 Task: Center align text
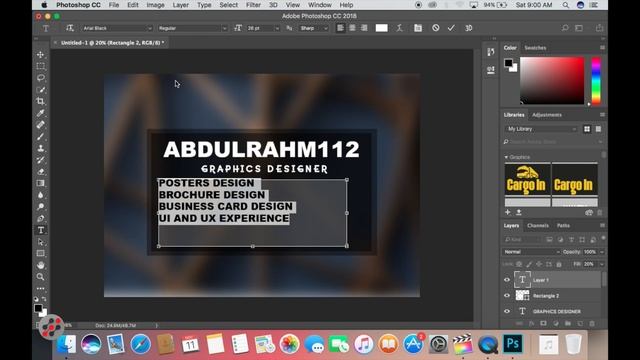tap(352, 28)
